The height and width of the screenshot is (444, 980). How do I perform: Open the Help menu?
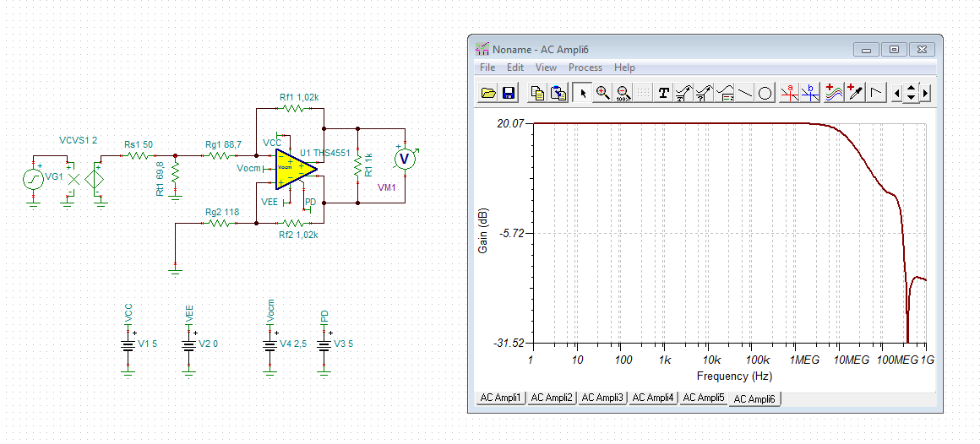(624, 68)
